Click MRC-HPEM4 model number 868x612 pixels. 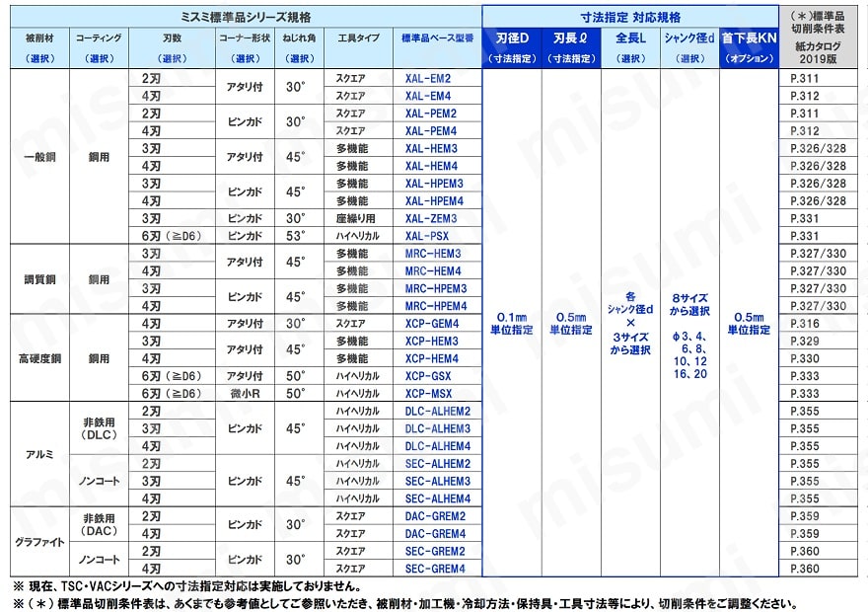[x=436, y=306]
